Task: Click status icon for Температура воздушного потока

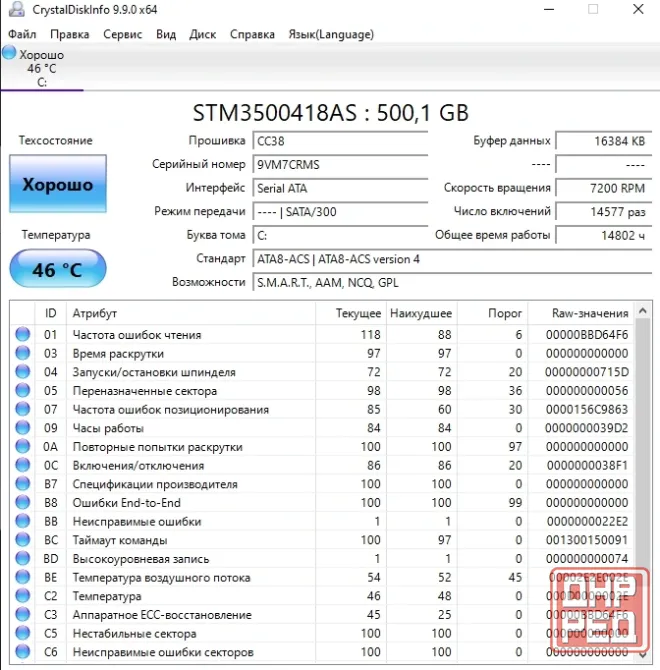Action: tap(23, 577)
